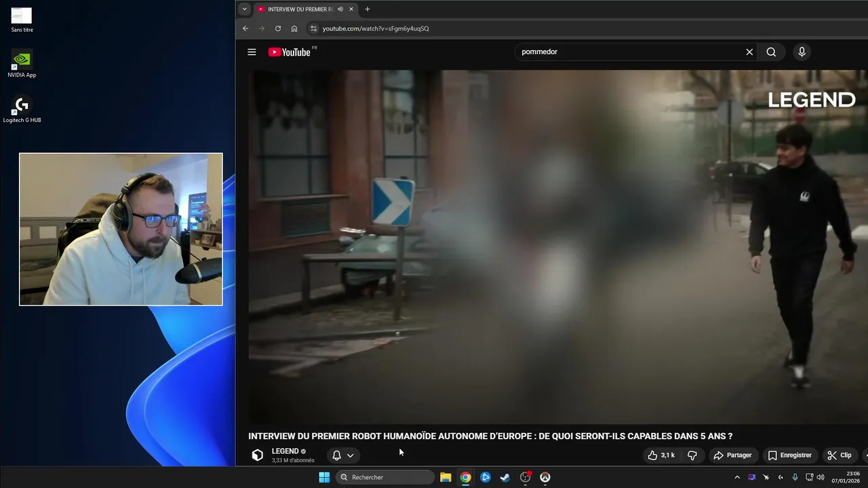Dislike the video with thumbs down

click(692, 455)
